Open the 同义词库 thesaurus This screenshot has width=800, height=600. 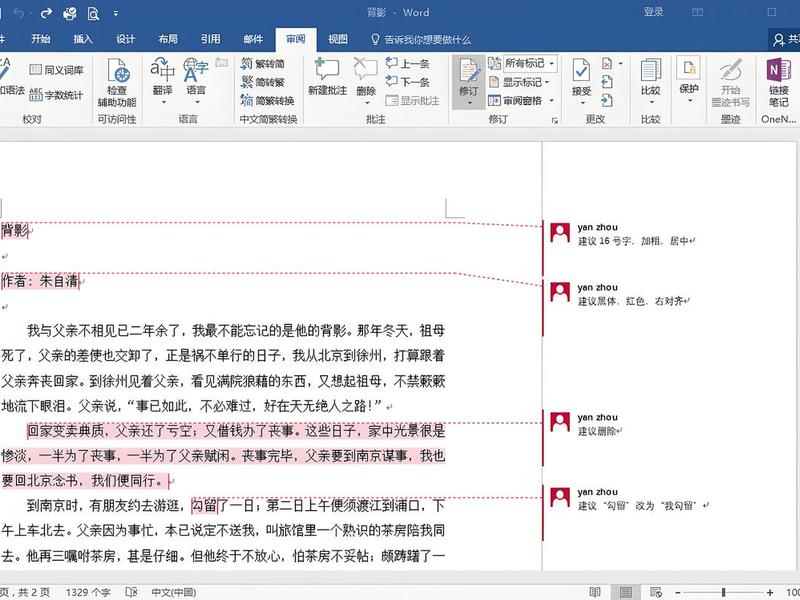56,70
